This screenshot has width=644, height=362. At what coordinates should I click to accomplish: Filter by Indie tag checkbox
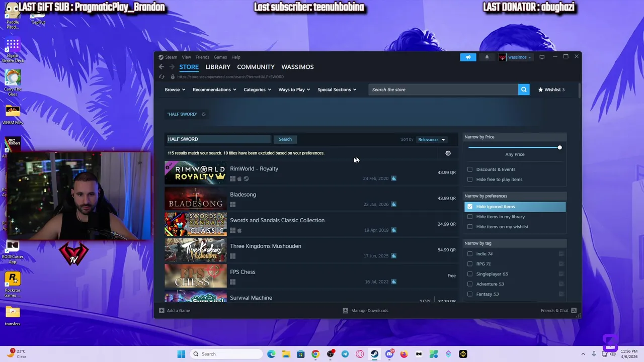[x=470, y=254]
